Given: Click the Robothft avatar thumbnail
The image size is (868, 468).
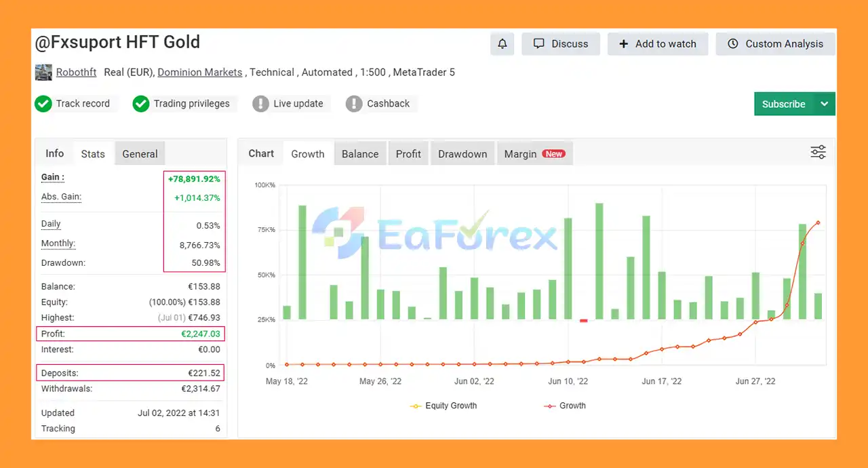Looking at the screenshot, I should pyautogui.click(x=43, y=73).
